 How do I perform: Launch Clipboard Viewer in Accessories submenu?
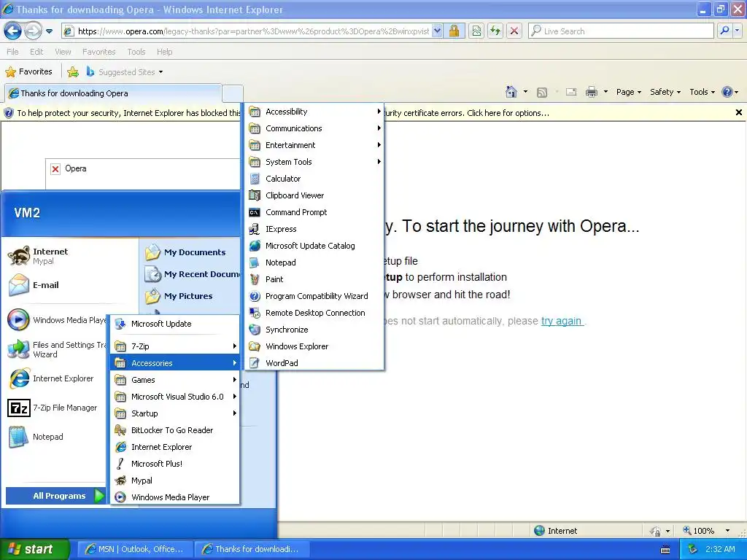pyautogui.click(x=314, y=195)
